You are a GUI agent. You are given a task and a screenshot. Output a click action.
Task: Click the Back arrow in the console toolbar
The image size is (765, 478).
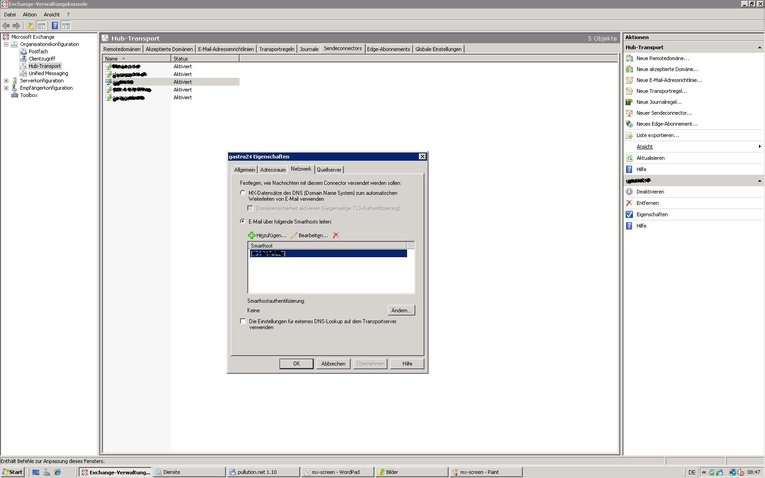pyautogui.click(x=6, y=25)
